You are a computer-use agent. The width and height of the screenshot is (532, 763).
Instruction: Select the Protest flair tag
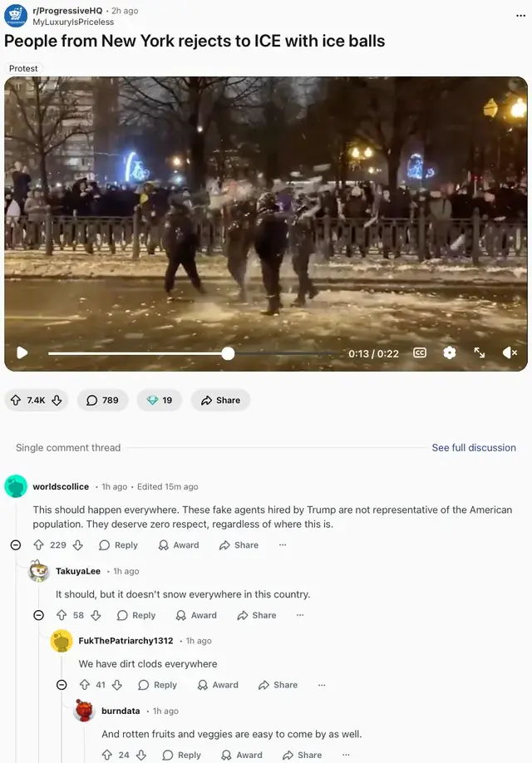point(23,69)
